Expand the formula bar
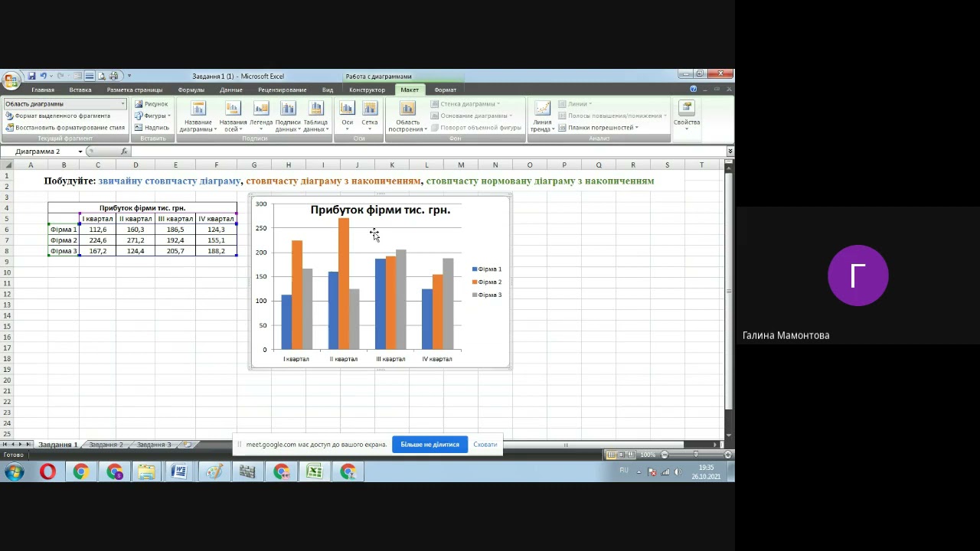The height and width of the screenshot is (551, 980). 730,152
